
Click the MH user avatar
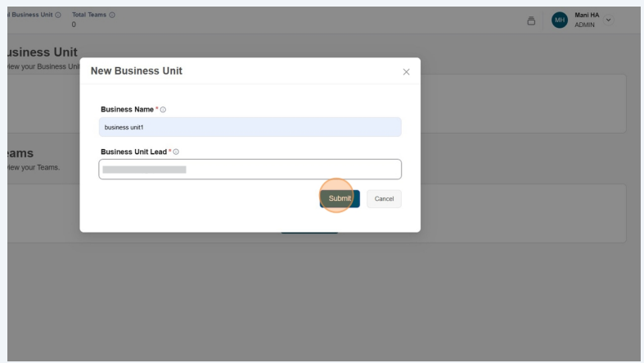click(x=561, y=20)
